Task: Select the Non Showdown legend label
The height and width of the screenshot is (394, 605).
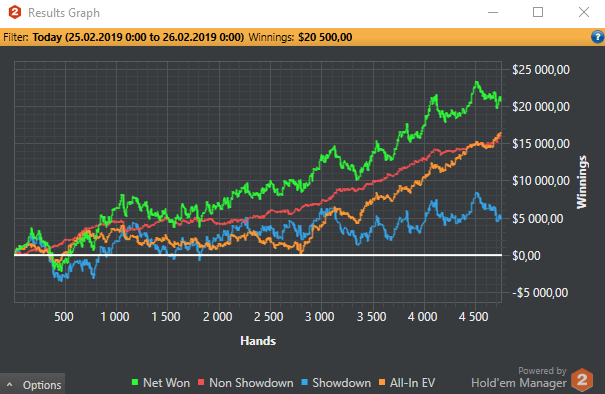Action: pyautogui.click(x=251, y=383)
